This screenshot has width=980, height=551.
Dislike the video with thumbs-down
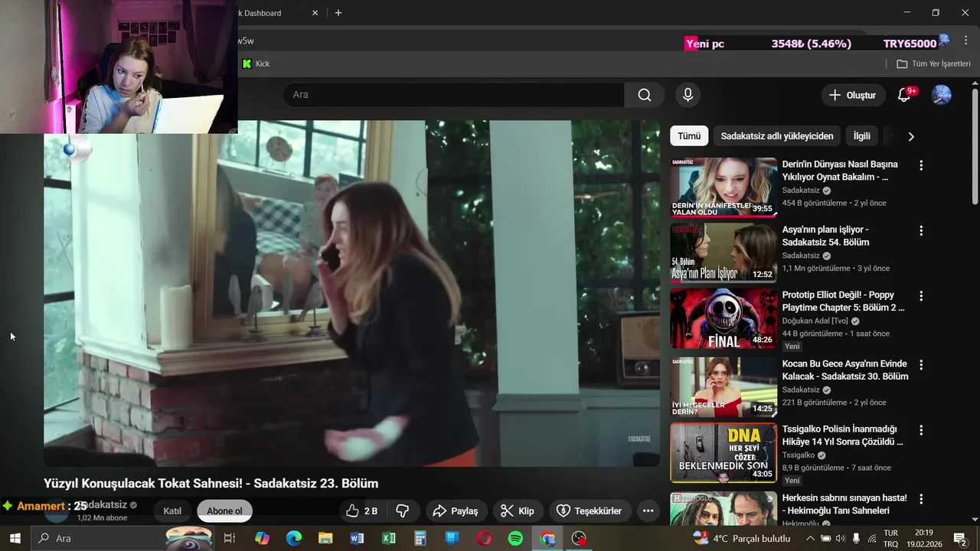[402, 510]
